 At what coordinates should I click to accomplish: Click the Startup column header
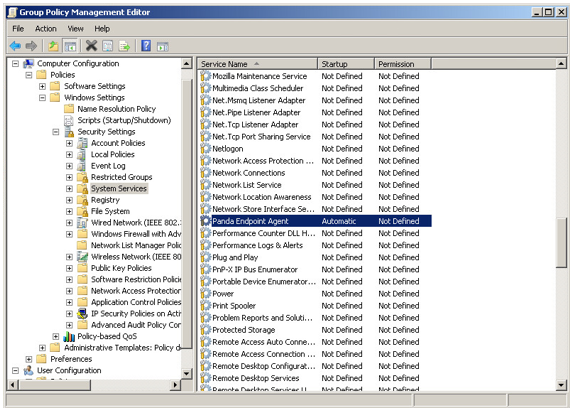point(346,64)
